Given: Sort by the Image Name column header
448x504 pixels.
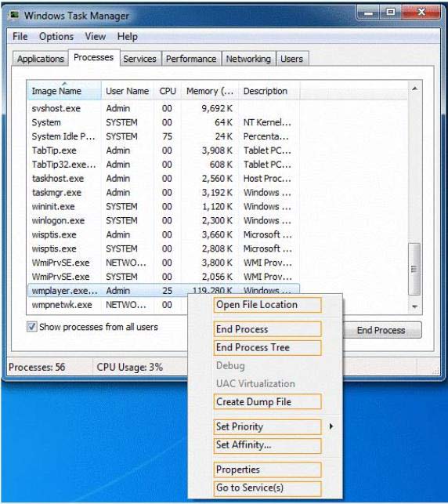Looking at the screenshot, I should click(x=64, y=91).
